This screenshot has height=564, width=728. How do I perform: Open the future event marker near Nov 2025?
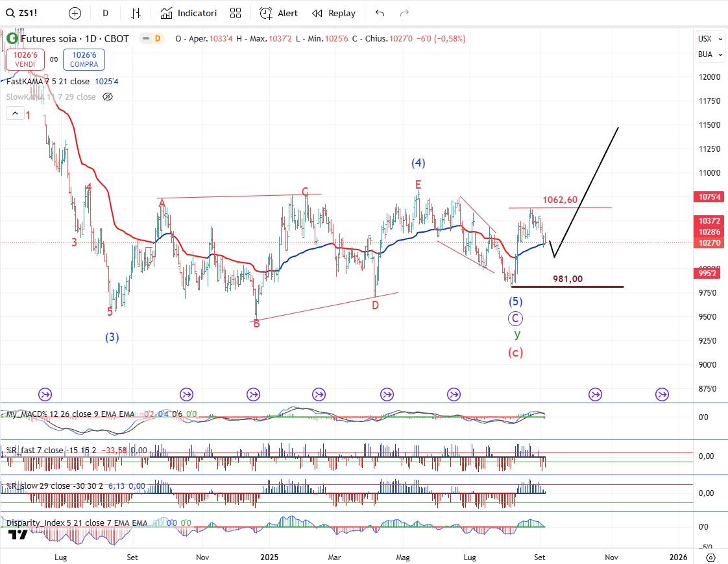[595, 395]
